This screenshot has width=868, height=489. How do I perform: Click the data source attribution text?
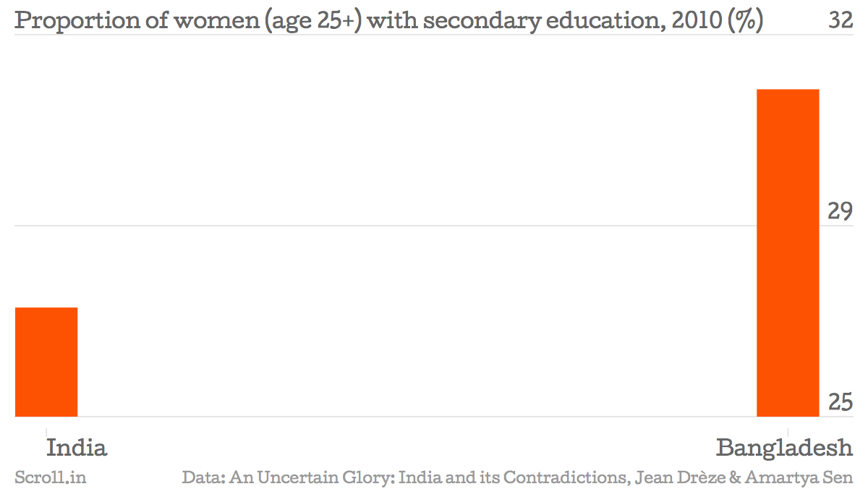point(518,477)
